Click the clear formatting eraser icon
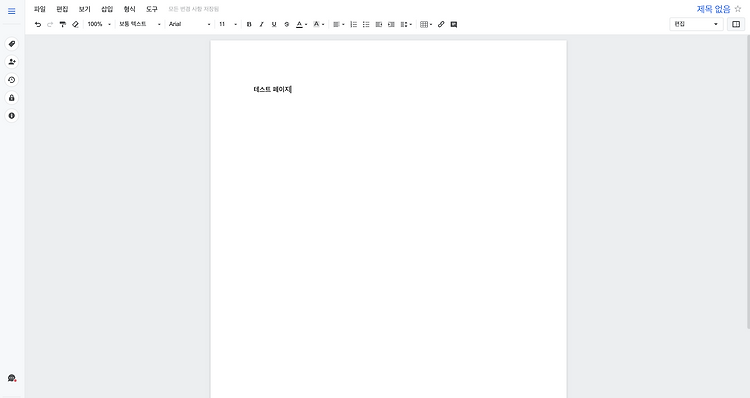Image resolution: width=750 pixels, height=398 pixels. 75,24
